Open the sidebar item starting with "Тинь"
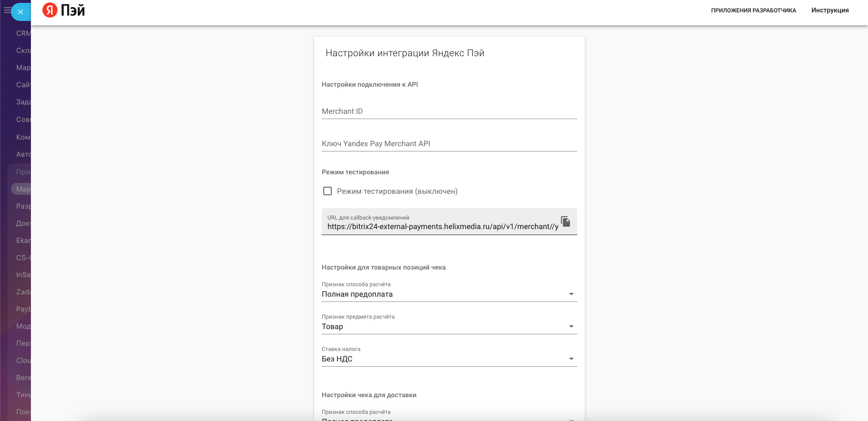The height and width of the screenshot is (421, 868). click(23, 395)
